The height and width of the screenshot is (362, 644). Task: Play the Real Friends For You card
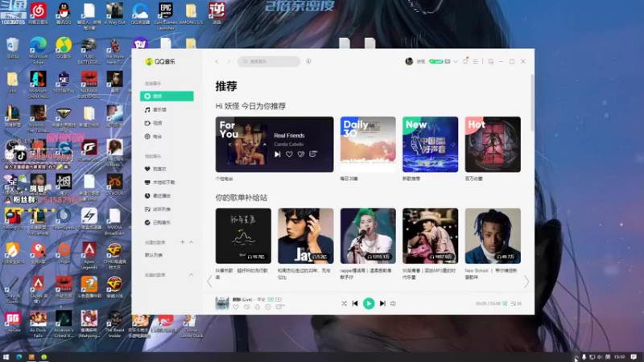[278, 154]
